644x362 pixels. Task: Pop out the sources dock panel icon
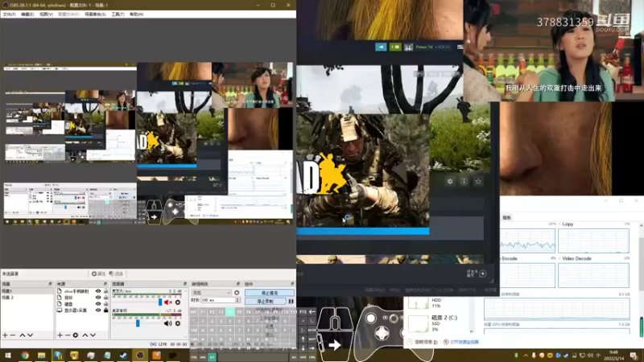(x=105, y=284)
